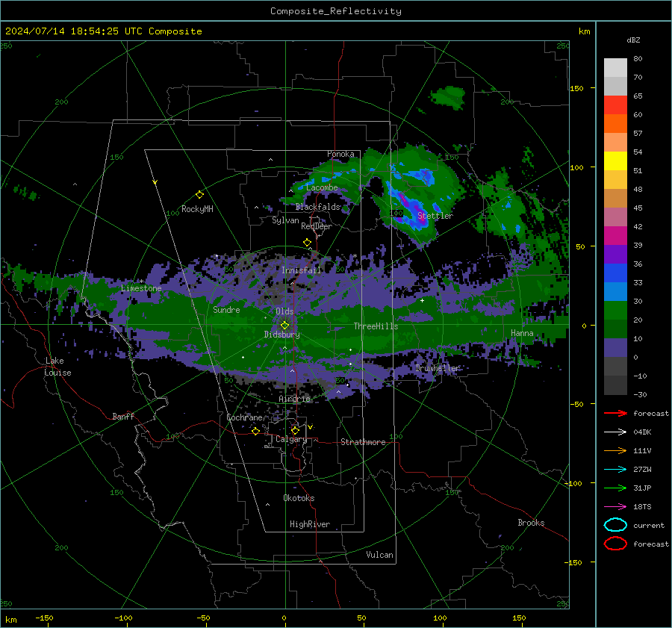The image size is (672, 628).
Task: Click the Lacombe city label
Action: [322, 187]
